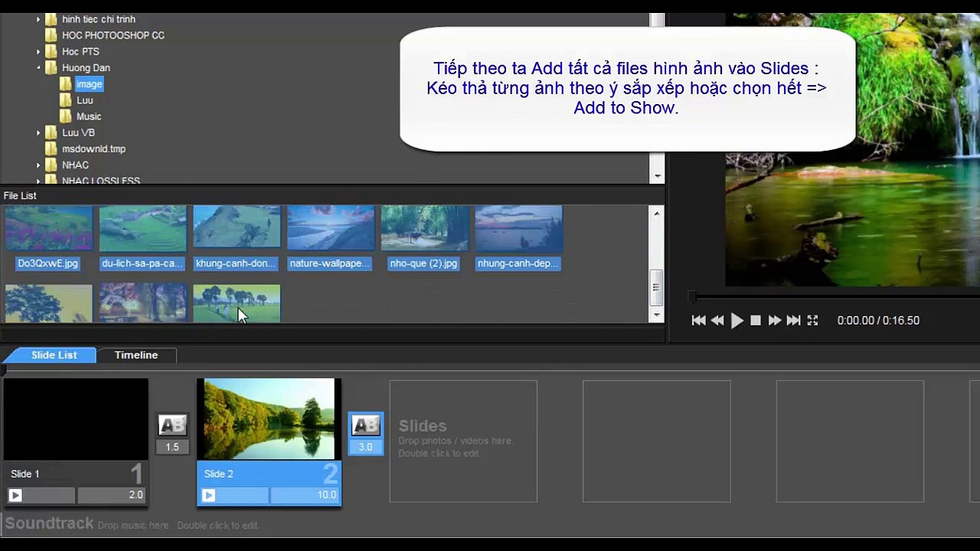This screenshot has height=551, width=980.
Task: Play the slideshow preview
Action: coord(737,321)
